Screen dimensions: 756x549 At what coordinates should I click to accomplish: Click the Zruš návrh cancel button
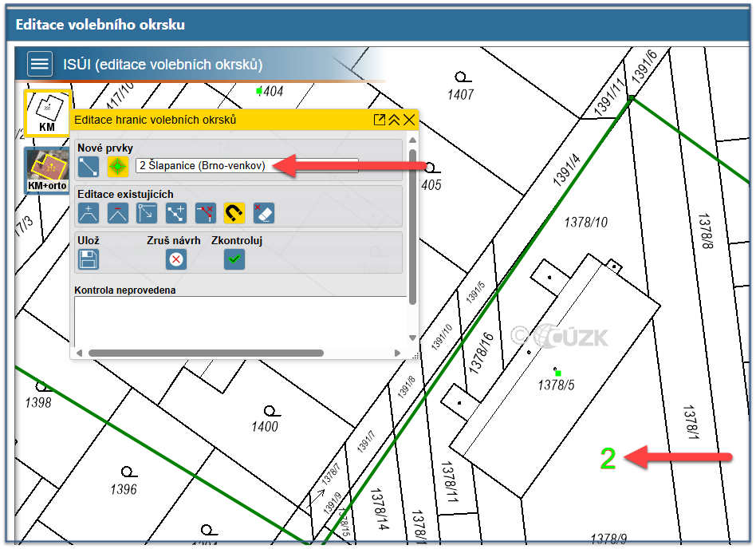[176, 259]
